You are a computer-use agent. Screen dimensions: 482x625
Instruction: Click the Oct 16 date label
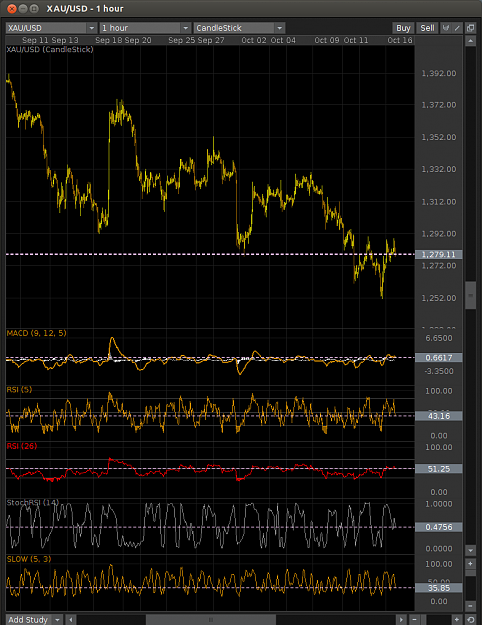coord(400,40)
